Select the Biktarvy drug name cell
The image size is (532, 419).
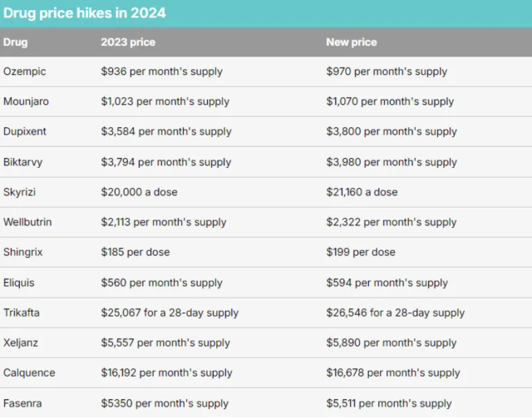coord(24,162)
